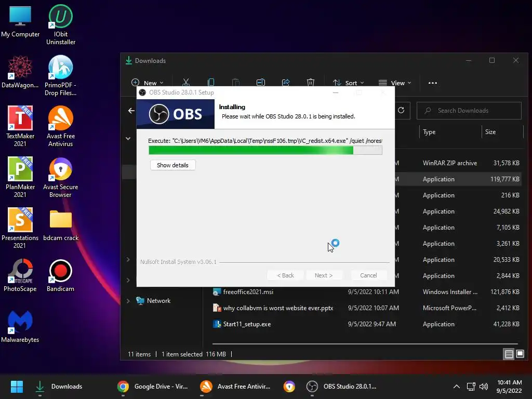Open PhotoScape desktop shortcut
532x399 pixels.
pyautogui.click(x=20, y=275)
